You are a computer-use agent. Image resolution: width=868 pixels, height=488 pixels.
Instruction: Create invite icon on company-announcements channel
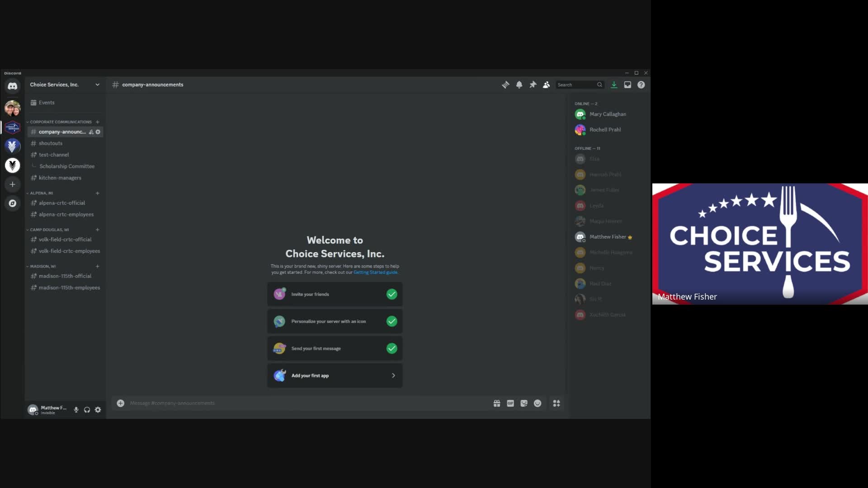(x=91, y=132)
